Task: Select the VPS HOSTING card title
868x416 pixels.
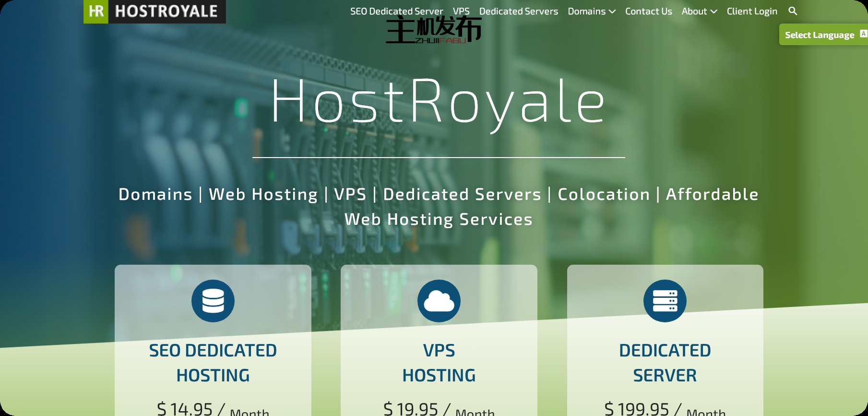Action: [x=439, y=363]
